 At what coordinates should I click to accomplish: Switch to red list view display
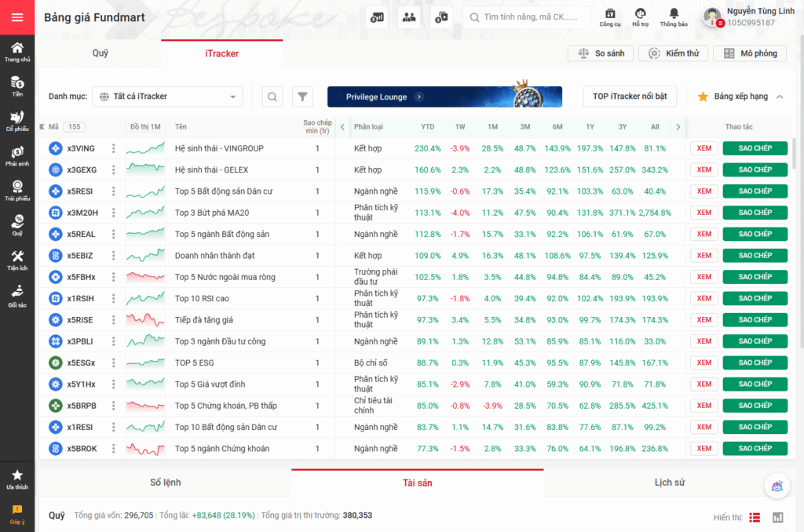pyautogui.click(x=755, y=517)
